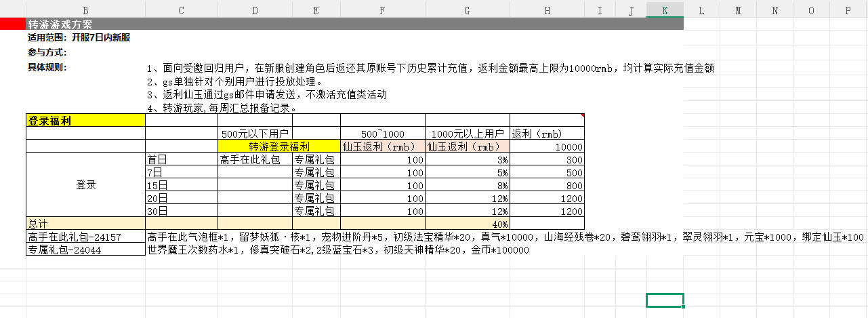Select the 返利（rmb） cell with comment marker
This screenshot has width=868, height=318.
pos(546,134)
